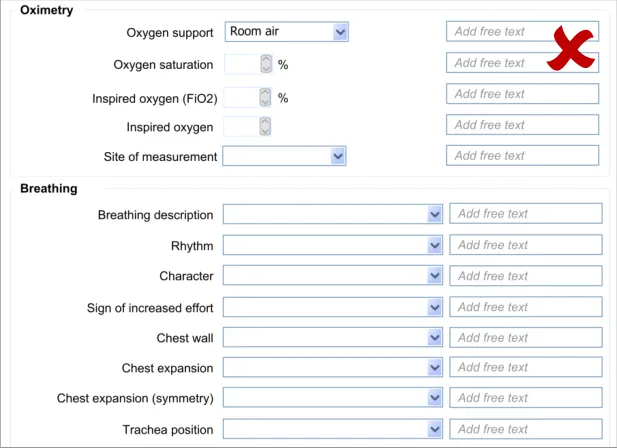
Task: Focus the Inspired oxygen (FiO2) free text box
Action: click(522, 94)
